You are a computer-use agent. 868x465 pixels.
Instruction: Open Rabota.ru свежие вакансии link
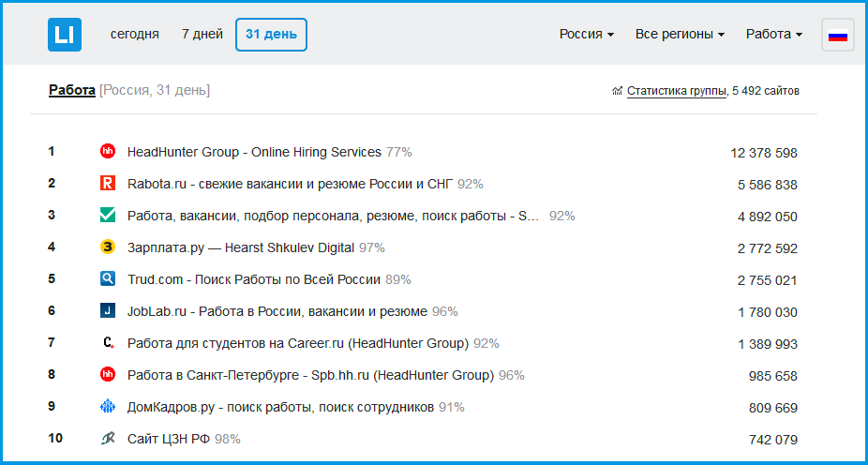click(290, 184)
